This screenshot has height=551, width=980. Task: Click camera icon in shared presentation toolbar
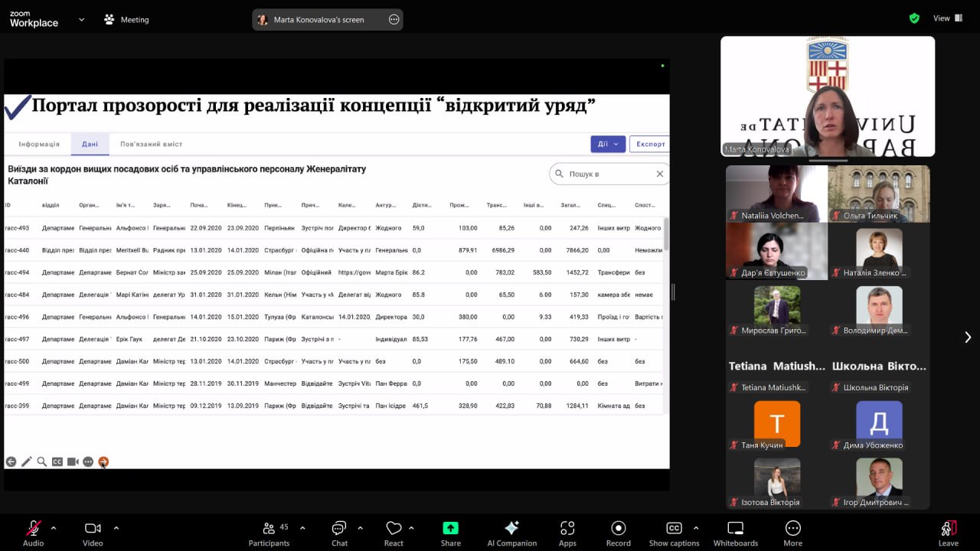tap(73, 461)
